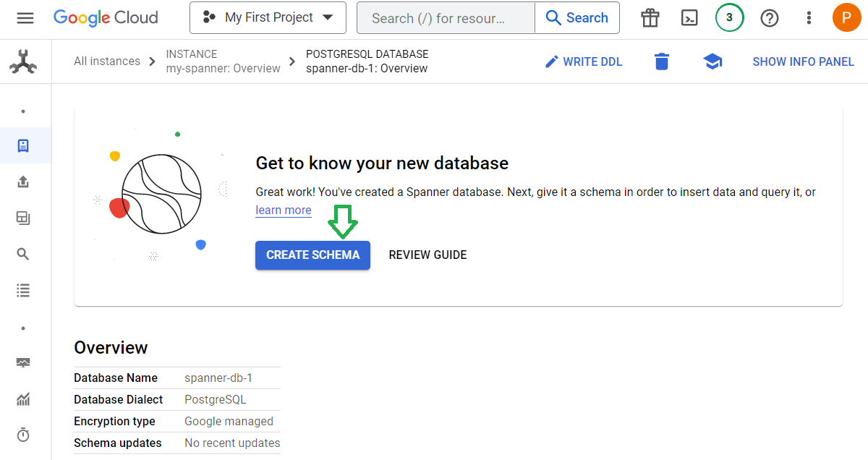Click No recent updates value
The height and width of the screenshot is (460, 868).
pos(232,443)
